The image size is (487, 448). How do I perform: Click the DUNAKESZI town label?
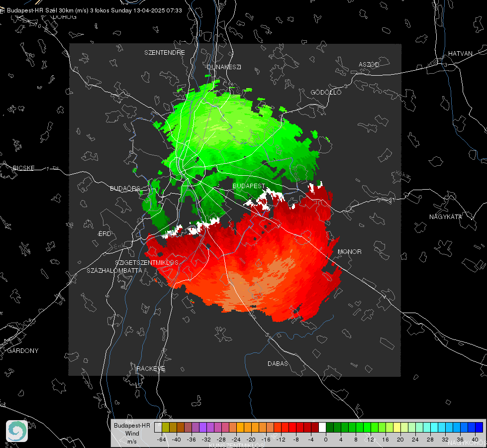click(x=224, y=67)
